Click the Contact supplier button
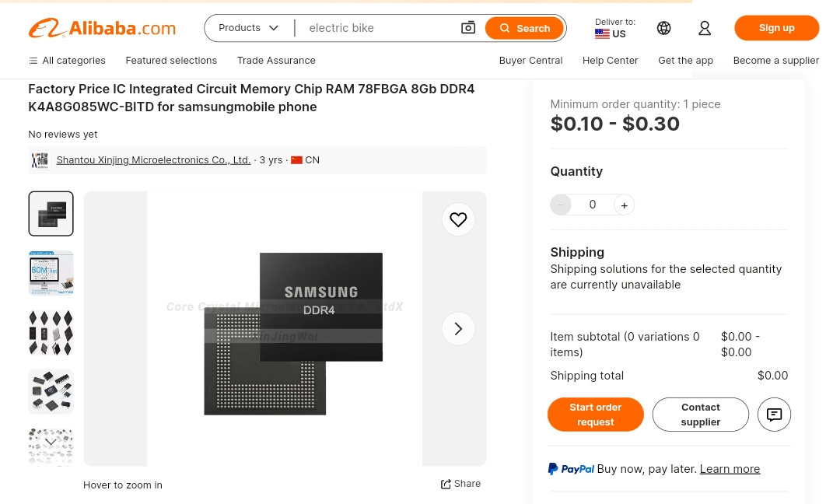The height and width of the screenshot is (504, 840). 700,414
